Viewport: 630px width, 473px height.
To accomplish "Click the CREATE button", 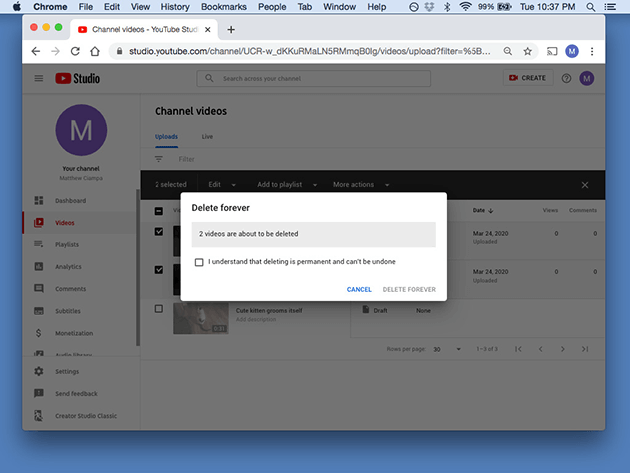I will point(527,78).
